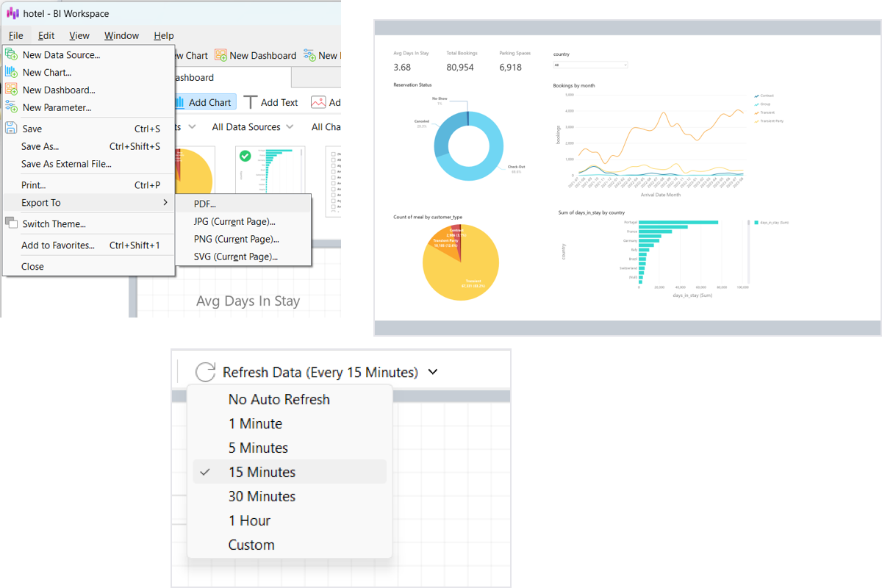Click the New Chart menu icon
Image resolution: width=882 pixels, height=588 pixels.
[11, 72]
